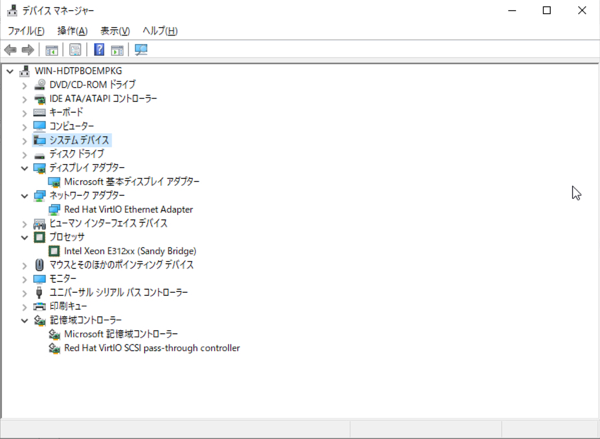
Task: Open the ヘルプ(H) menu
Action: 160,31
